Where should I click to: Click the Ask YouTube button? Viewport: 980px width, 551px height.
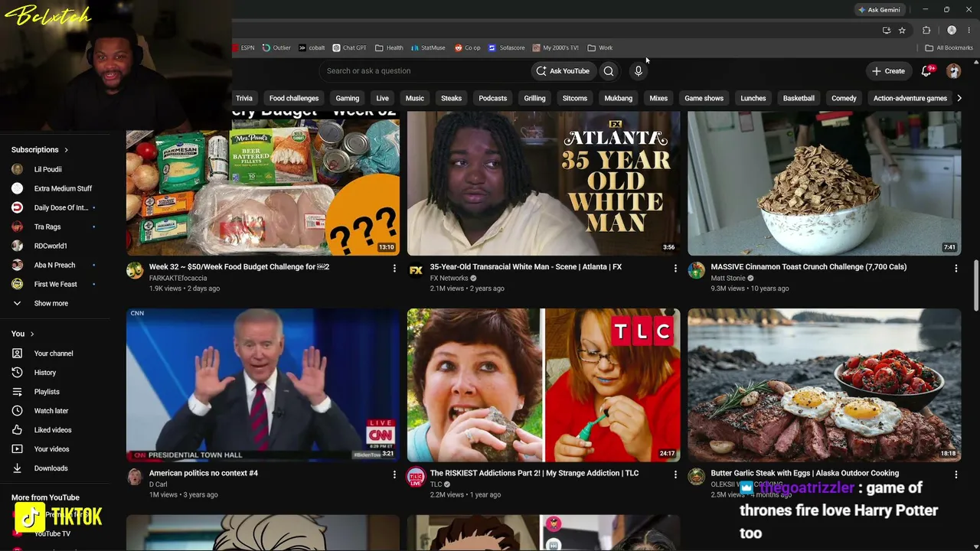pyautogui.click(x=563, y=71)
